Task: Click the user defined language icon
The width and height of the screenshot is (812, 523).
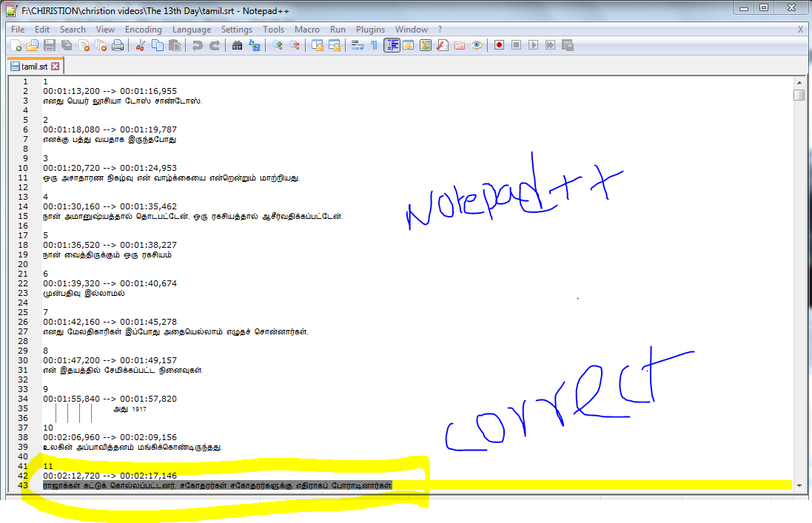Action: (409, 46)
